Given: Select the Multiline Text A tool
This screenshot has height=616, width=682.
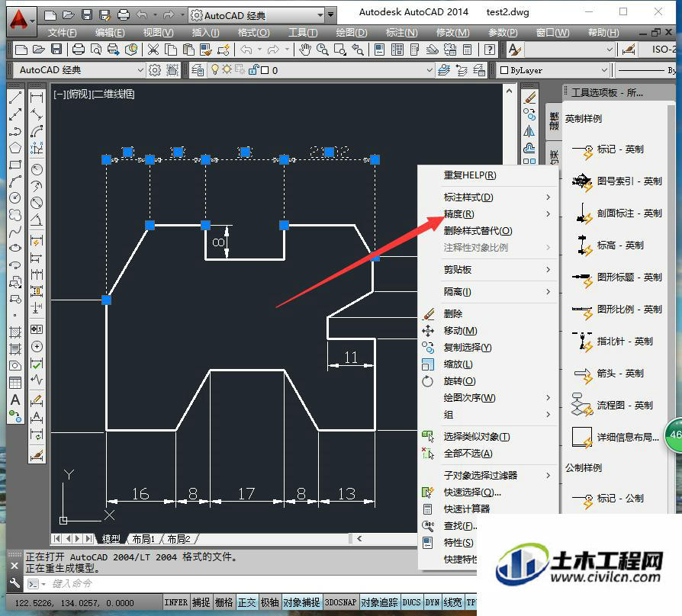Looking at the screenshot, I should coord(15,399).
